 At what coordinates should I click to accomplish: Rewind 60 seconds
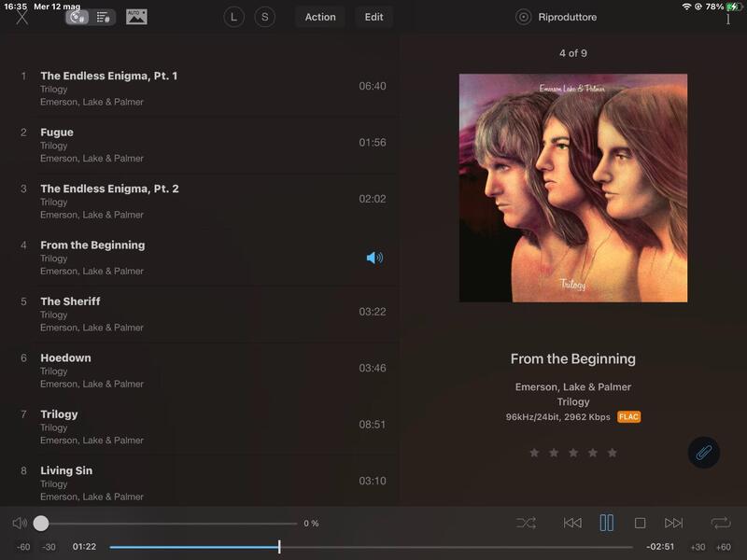[23, 547]
